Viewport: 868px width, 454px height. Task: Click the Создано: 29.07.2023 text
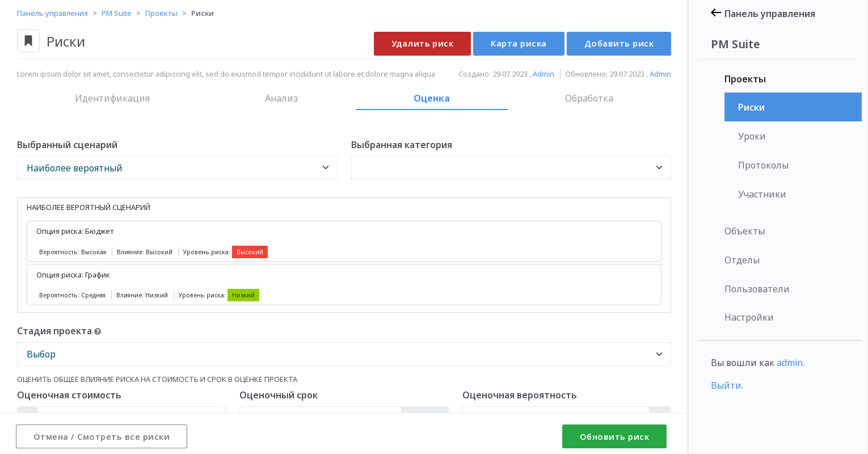pyautogui.click(x=493, y=74)
